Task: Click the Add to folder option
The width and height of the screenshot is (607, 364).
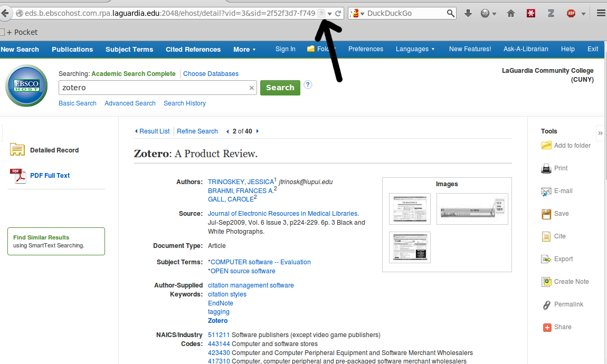Action: pos(570,145)
